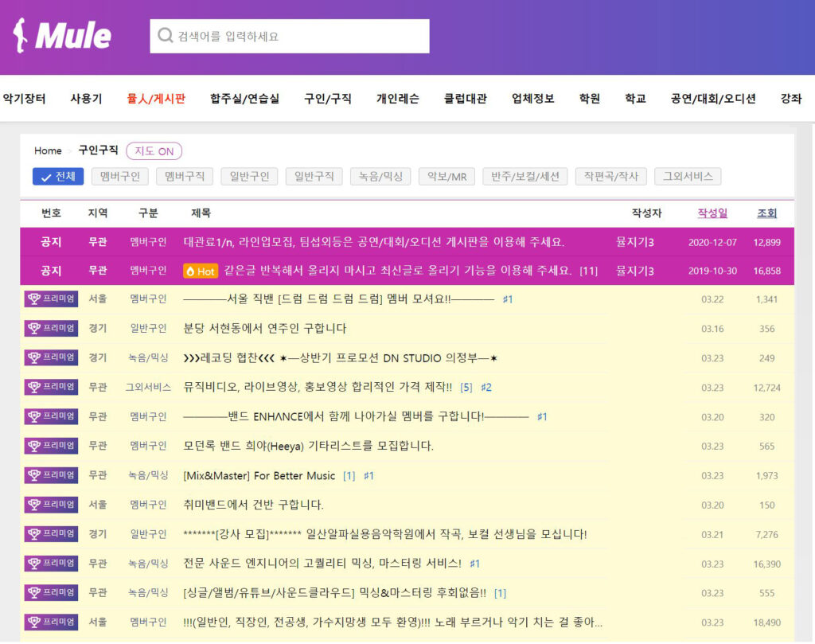Open the 사용기 menu
Image resolution: width=815 pixels, height=644 pixels.
(x=86, y=98)
